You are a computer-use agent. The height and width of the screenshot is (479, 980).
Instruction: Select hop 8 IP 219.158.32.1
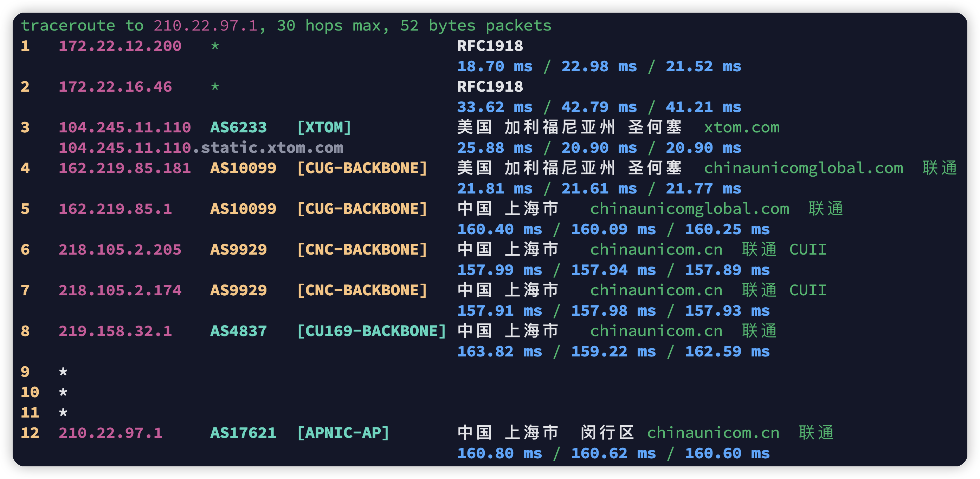(115, 331)
